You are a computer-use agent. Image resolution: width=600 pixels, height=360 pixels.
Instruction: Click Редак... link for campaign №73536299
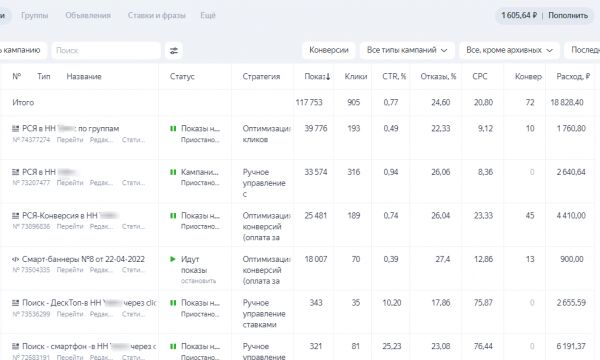(x=102, y=314)
